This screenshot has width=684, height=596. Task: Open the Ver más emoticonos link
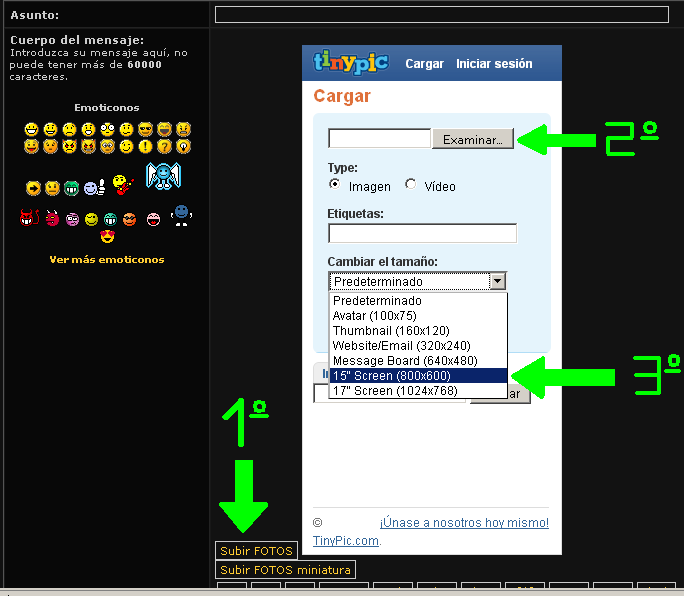point(107,260)
